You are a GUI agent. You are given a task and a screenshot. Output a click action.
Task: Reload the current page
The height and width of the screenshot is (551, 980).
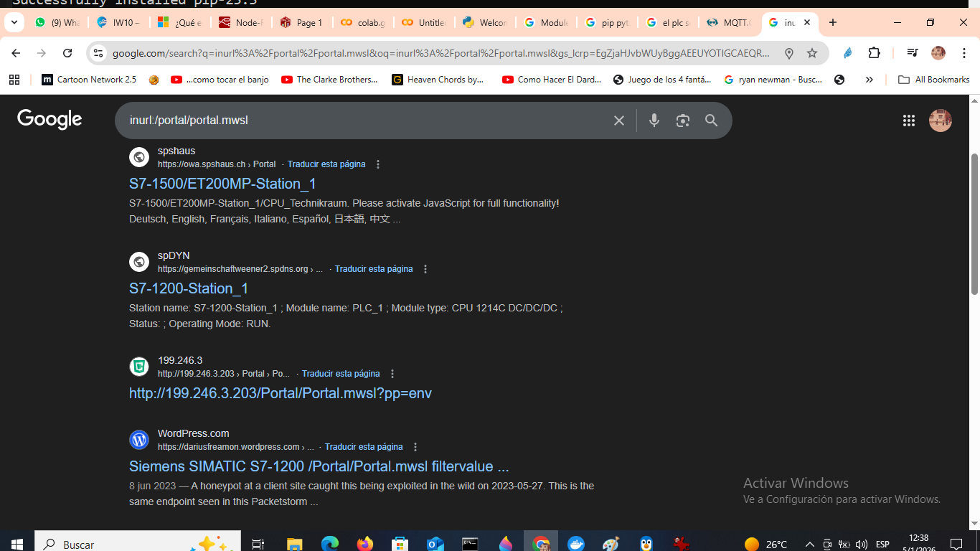[67, 53]
